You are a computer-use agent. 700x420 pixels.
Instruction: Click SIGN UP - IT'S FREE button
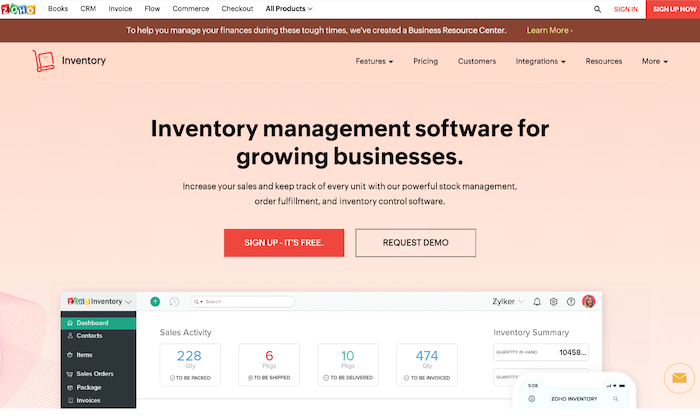tap(284, 243)
